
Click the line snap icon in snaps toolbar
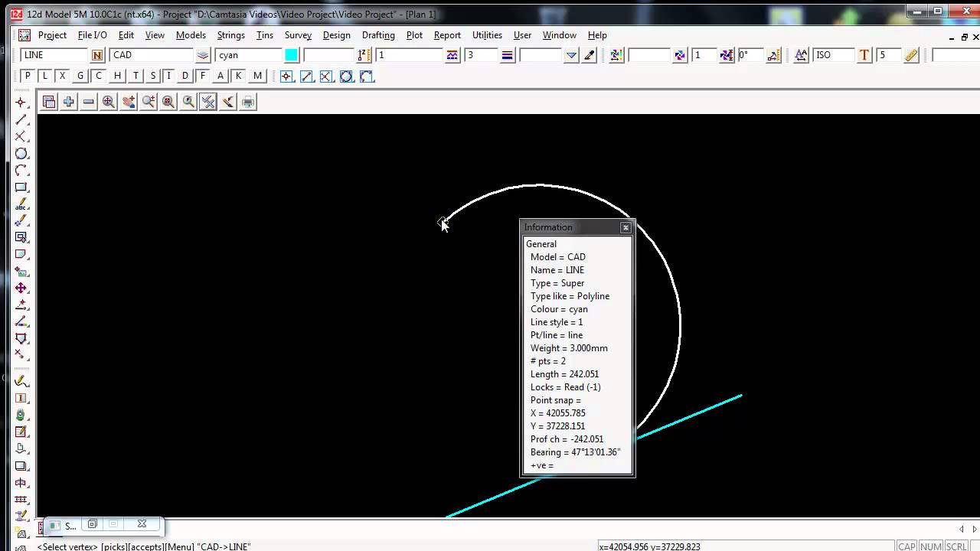click(306, 77)
